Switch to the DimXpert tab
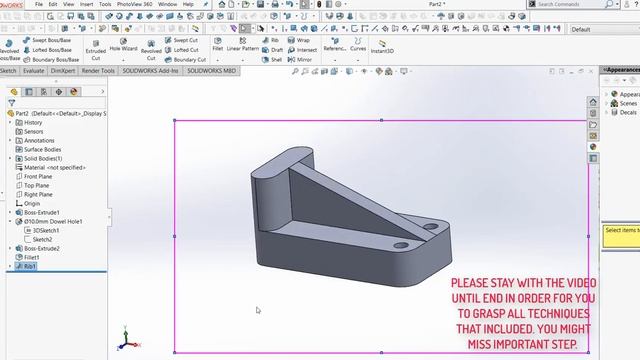The height and width of the screenshot is (360, 640). point(63,71)
